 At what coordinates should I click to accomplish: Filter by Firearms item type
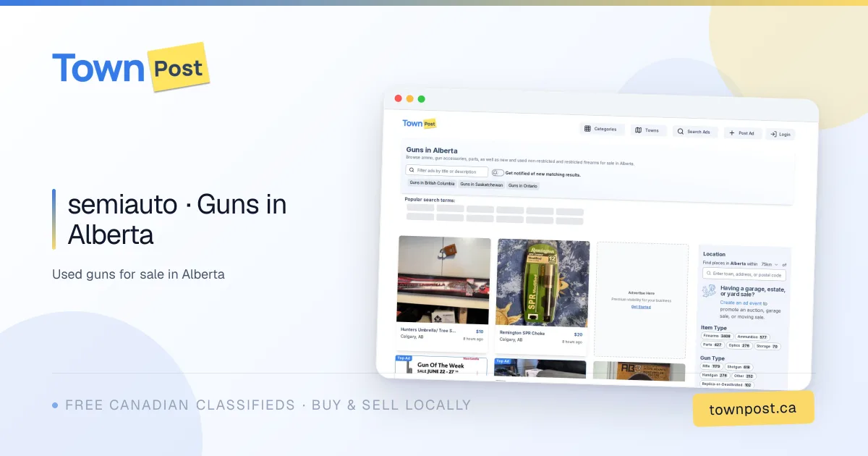click(717, 336)
